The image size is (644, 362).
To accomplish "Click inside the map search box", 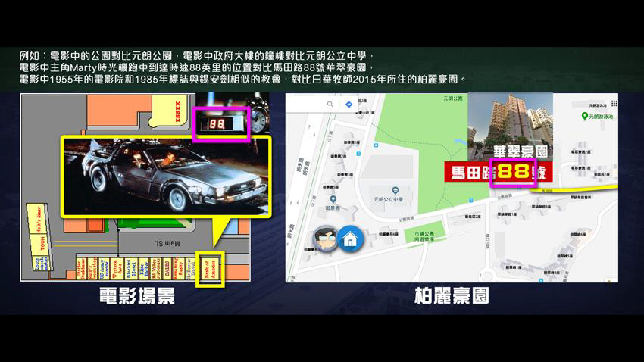I will pyautogui.click(x=323, y=105).
